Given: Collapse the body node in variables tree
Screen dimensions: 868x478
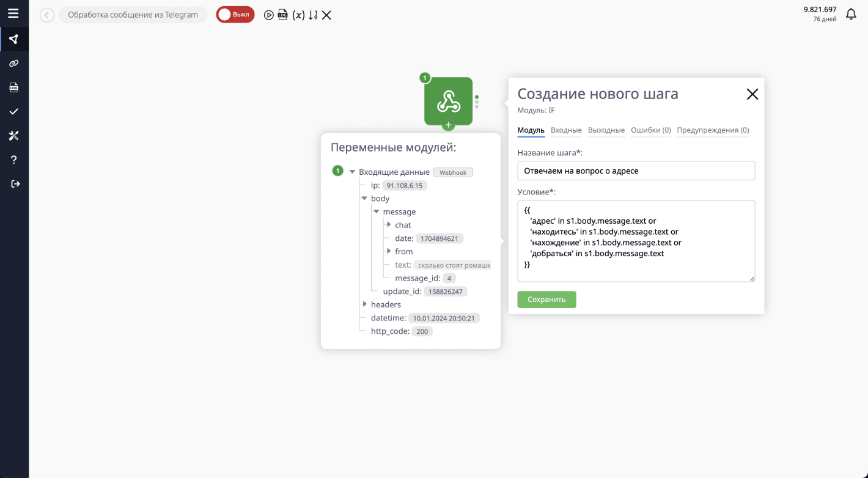Looking at the screenshot, I should (x=365, y=198).
